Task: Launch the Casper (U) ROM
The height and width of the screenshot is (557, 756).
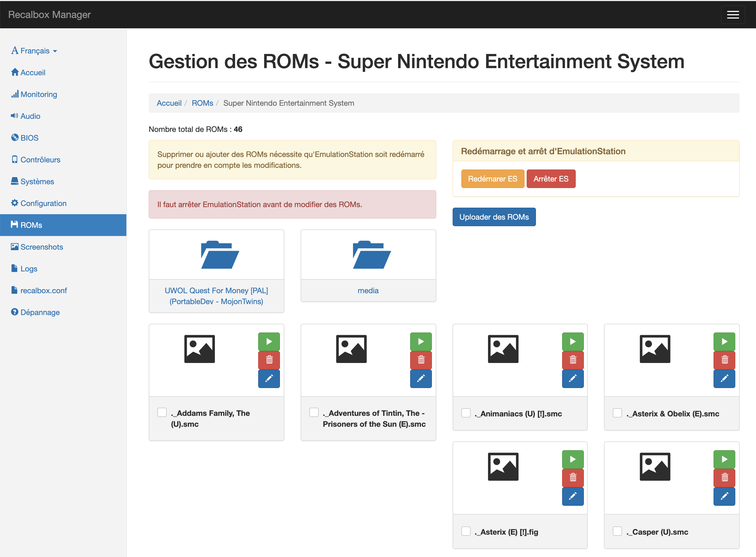Action: [724, 459]
